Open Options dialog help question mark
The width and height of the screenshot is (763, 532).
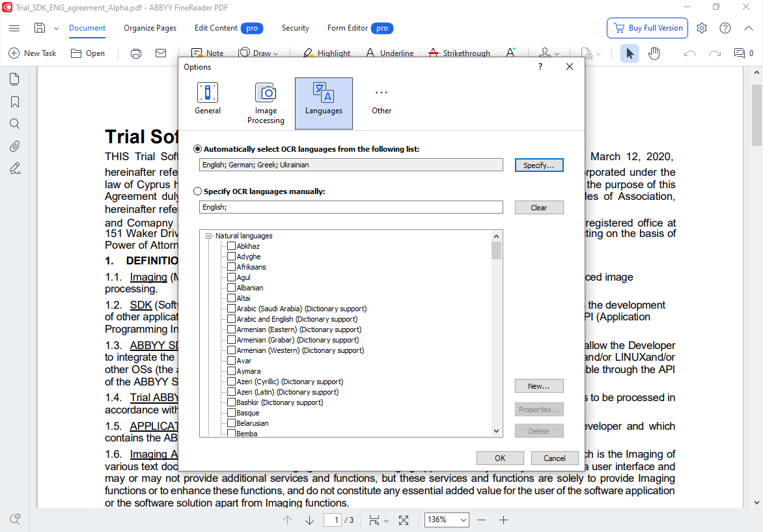(x=540, y=66)
